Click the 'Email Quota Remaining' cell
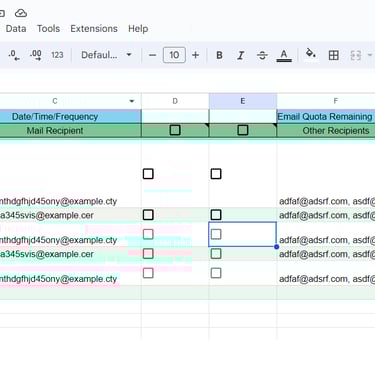This screenshot has width=375, height=366. [x=326, y=116]
